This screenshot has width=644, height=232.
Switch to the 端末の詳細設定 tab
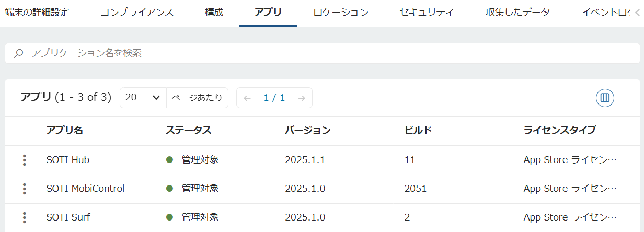tap(37, 13)
